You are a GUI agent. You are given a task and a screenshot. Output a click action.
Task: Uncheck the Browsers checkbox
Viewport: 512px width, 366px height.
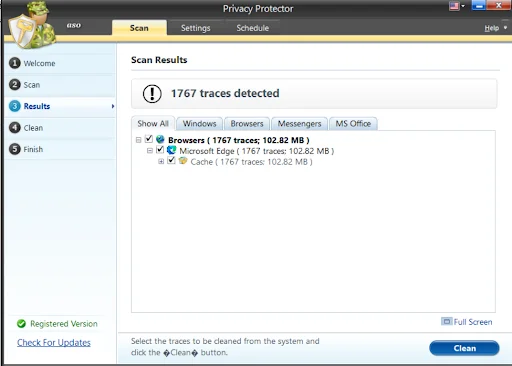[x=149, y=139]
